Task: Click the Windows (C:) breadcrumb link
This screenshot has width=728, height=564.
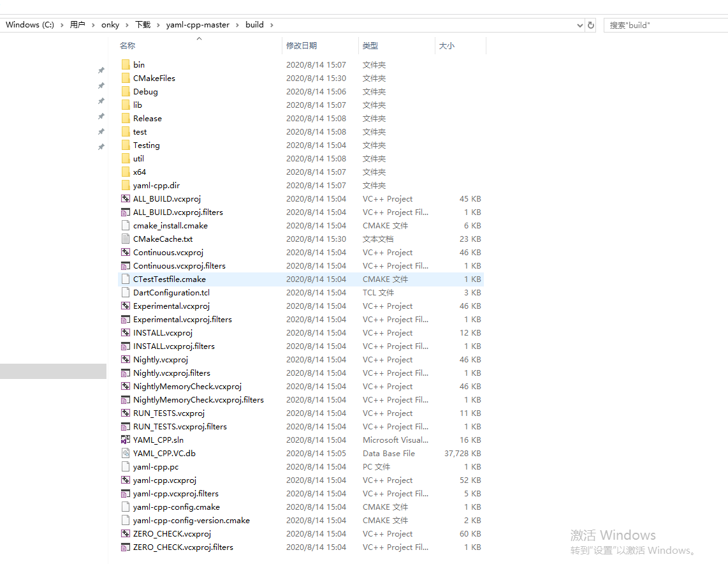Action: click(29, 25)
